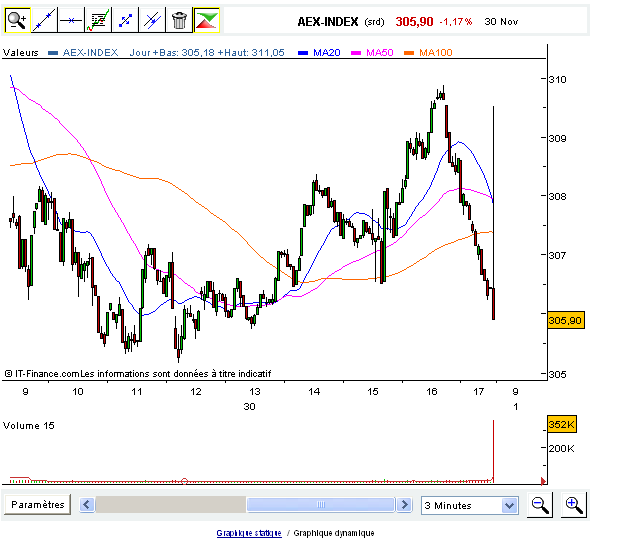The image size is (640, 549).
Task: Click the small red circle on volume axis
Action: tap(184, 481)
